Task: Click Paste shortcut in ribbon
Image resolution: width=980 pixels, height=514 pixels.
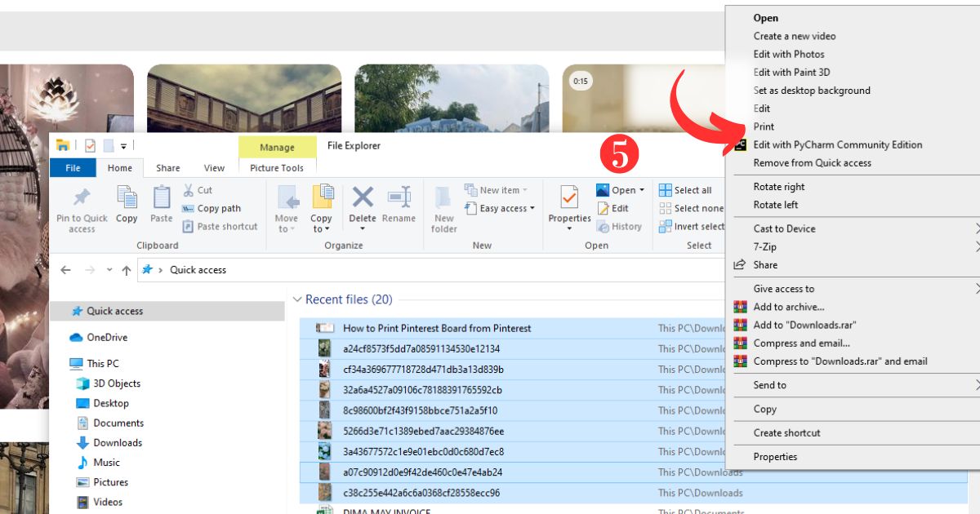Action: coord(220,226)
